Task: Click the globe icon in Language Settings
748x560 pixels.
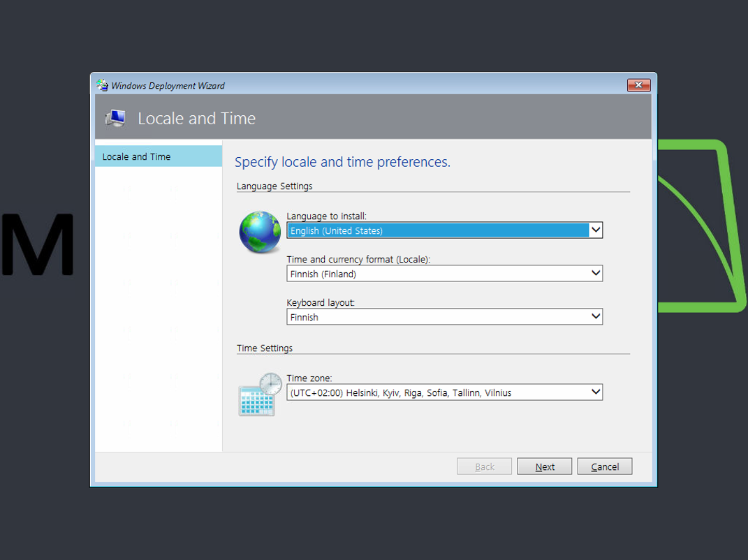Action: pyautogui.click(x=260, y=233)
